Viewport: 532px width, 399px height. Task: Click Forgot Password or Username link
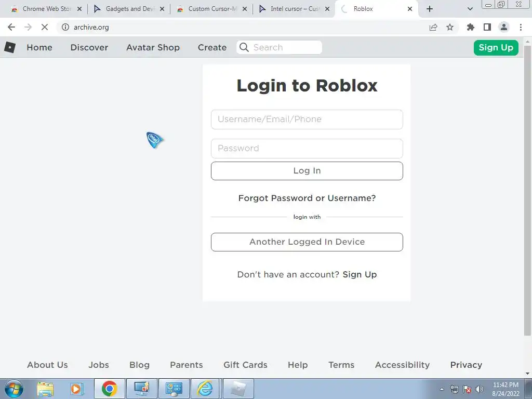pos(307,198)
